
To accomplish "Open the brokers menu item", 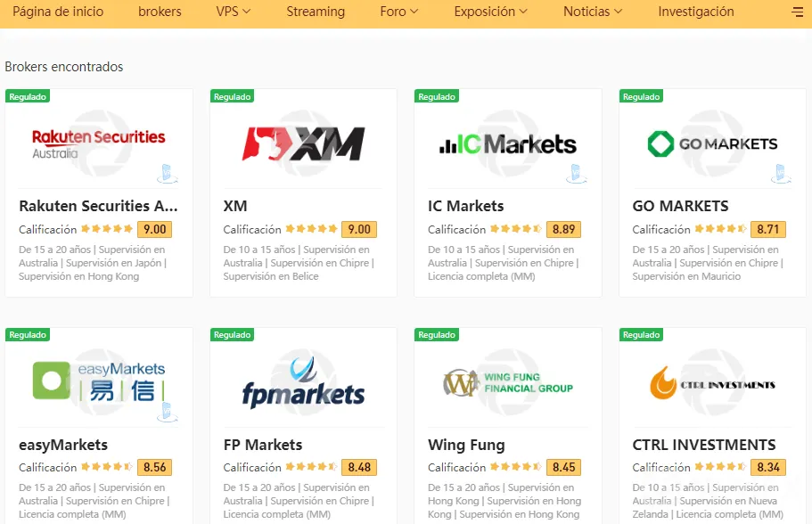I will tap(160, 12).
